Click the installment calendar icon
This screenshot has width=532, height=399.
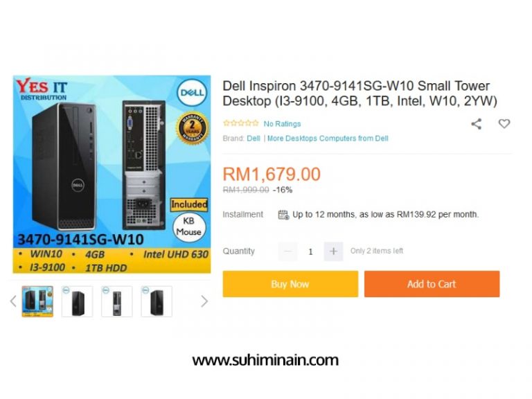coord(283,215)
